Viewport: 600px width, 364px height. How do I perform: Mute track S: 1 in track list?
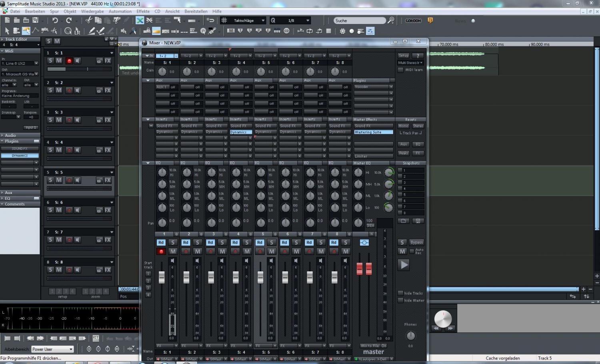tap(59, 61)
